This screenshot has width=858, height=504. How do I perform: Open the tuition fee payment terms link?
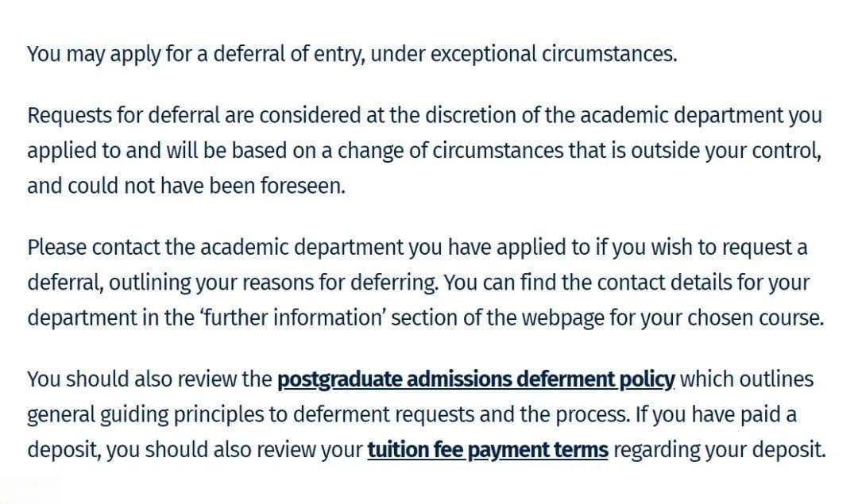coord(488,450)
